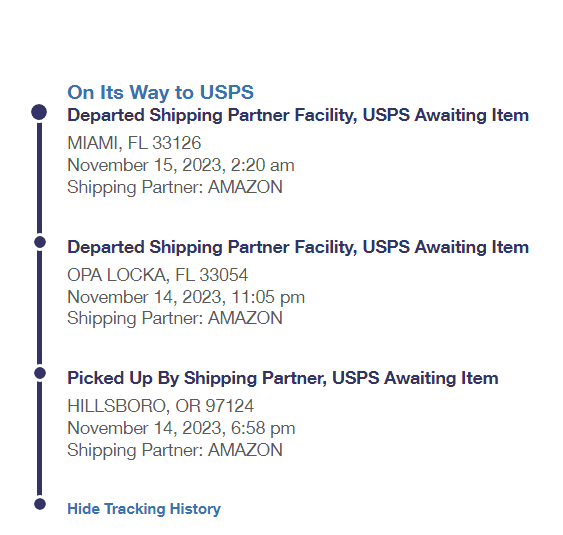563x535 pixels.
Task: Click the bottom timeline end dot
Action: pos(40,504)
